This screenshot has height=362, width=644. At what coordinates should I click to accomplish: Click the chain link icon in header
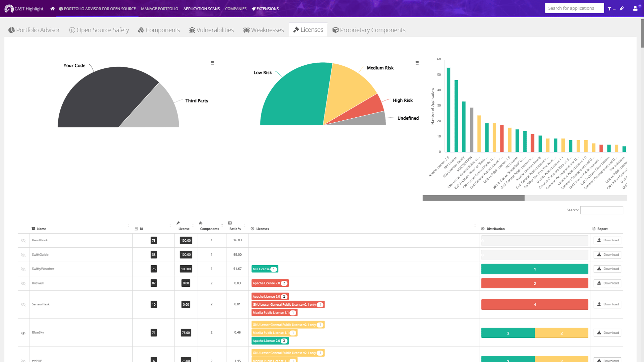[622, 9]
